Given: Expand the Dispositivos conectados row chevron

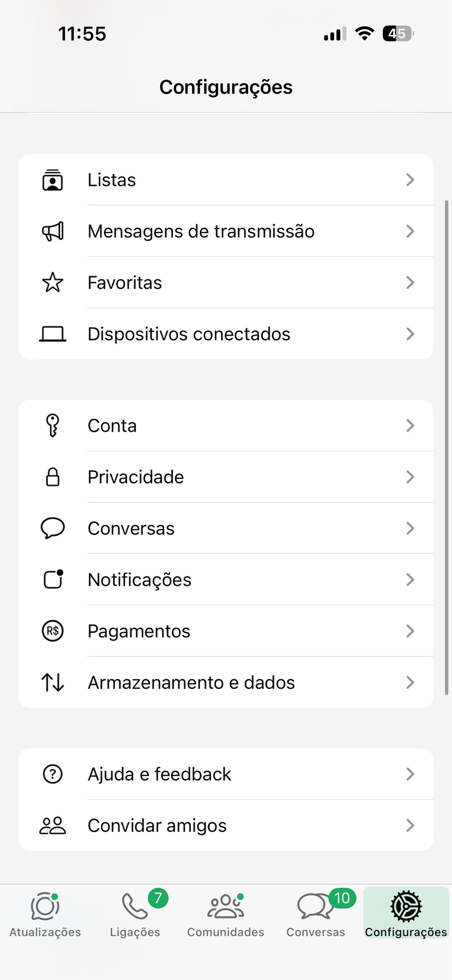Looking at the screenshot, I should 410,334.
